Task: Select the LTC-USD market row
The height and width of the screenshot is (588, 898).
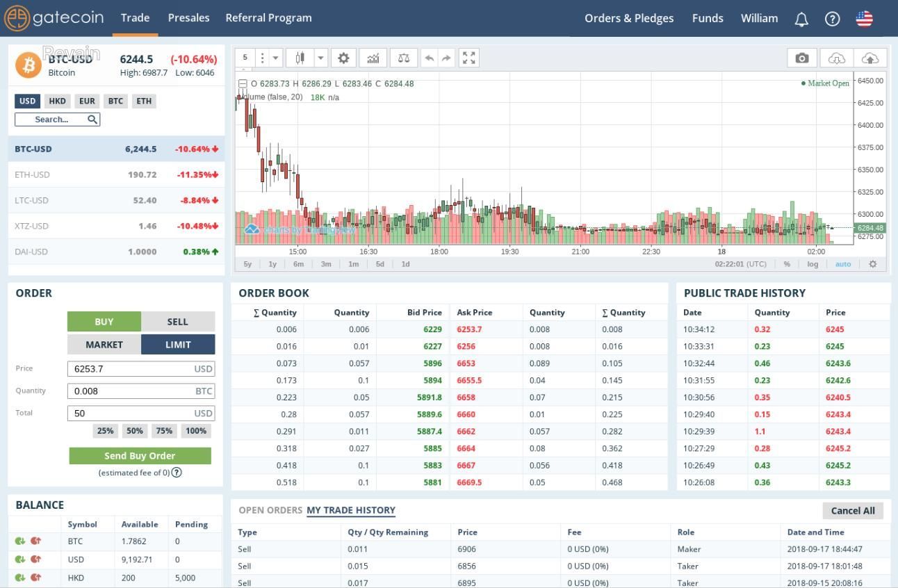Action: tap(116, 200)
